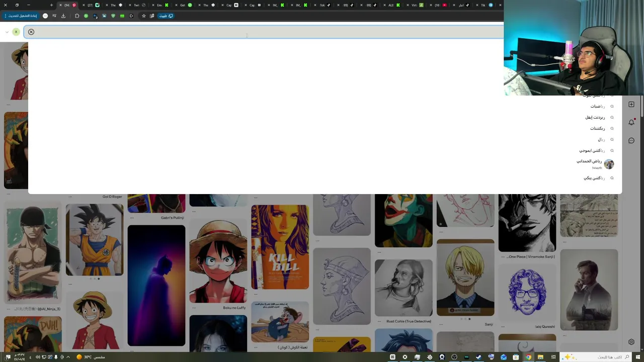
Task: Click the blue restart-to-update Chrome button
Action: (20, 16)
